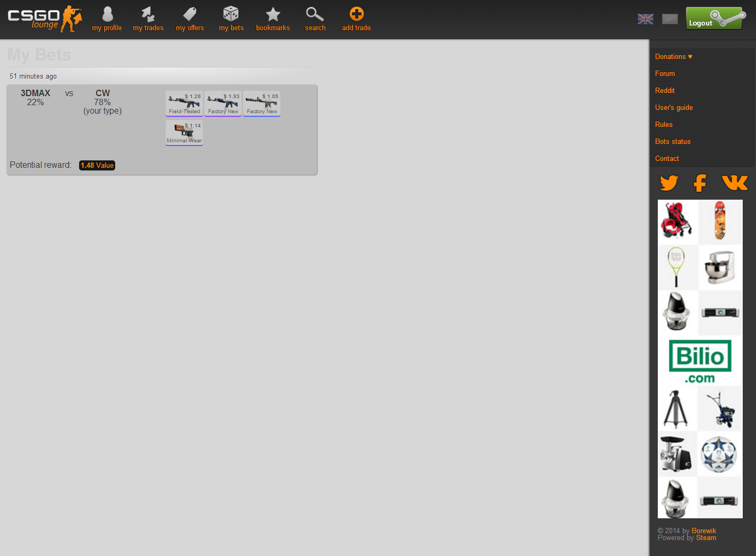Switch language with the UK flag
Screen dimensions: 756x556
646,19
